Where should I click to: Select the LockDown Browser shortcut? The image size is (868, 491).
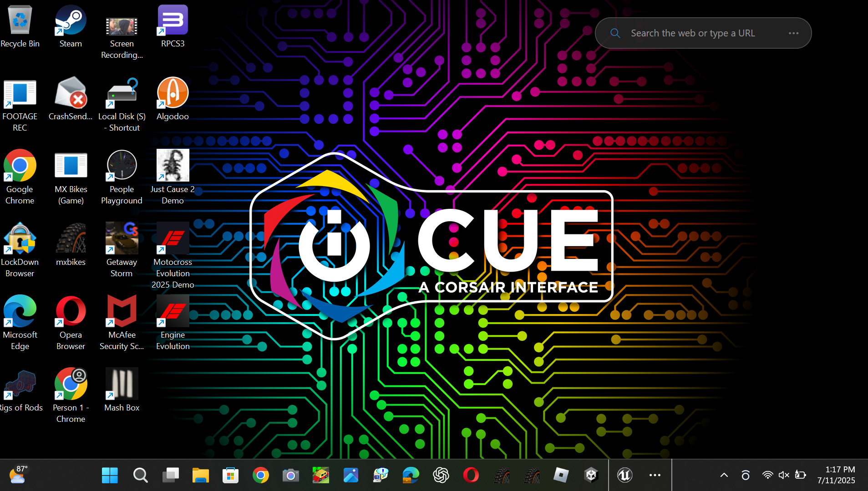[20, 250]
